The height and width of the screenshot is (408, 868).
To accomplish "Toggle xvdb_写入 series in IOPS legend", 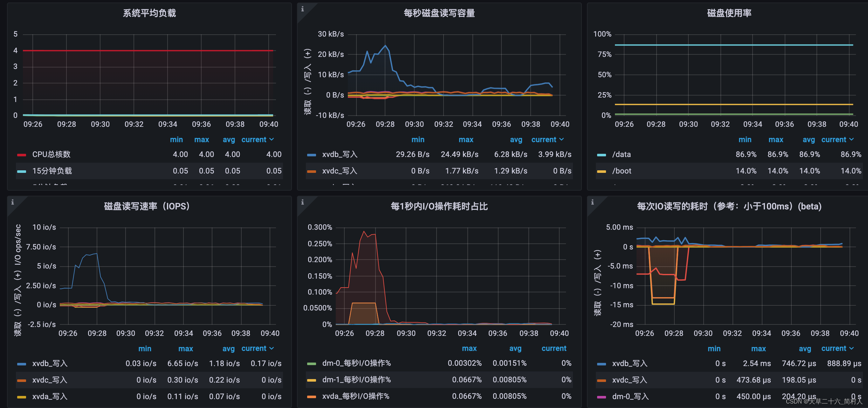I will [50, 363].
